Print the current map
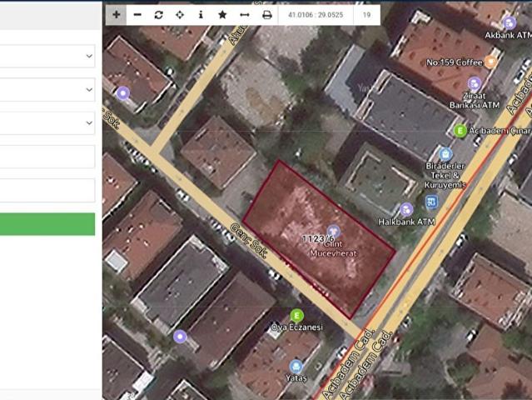Image resolution: width=532 pixels, height=400 pixels. tap(267, 15)
